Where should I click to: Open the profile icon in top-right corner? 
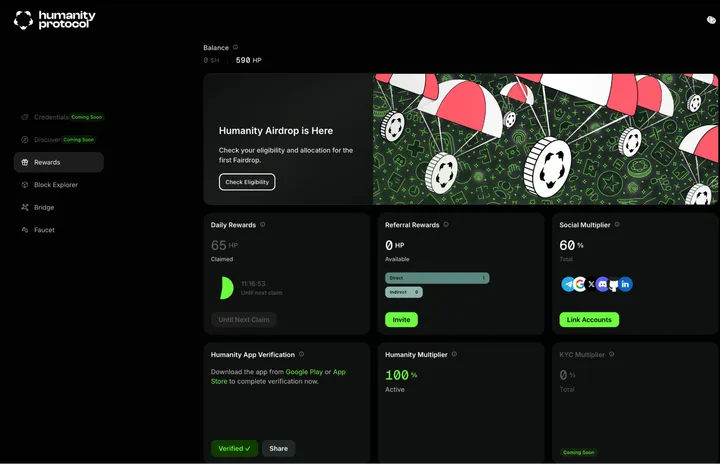pos(711,19)
